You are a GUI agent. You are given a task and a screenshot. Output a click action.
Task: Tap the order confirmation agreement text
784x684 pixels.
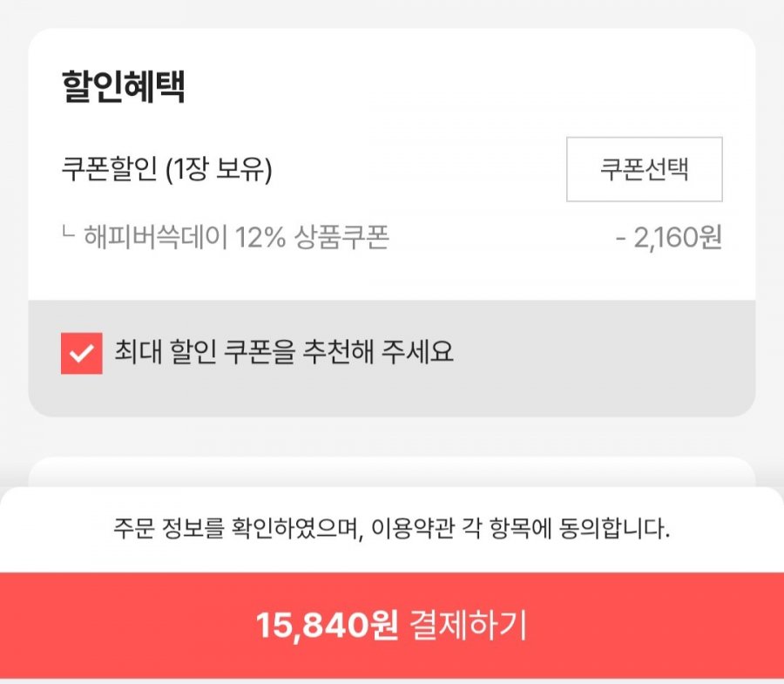391,528
